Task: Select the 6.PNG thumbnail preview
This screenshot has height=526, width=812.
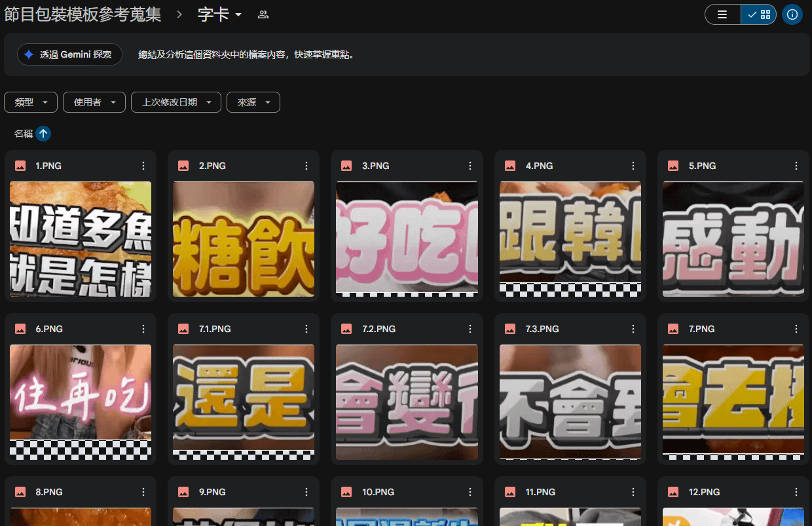Action: tap(81, 402)
